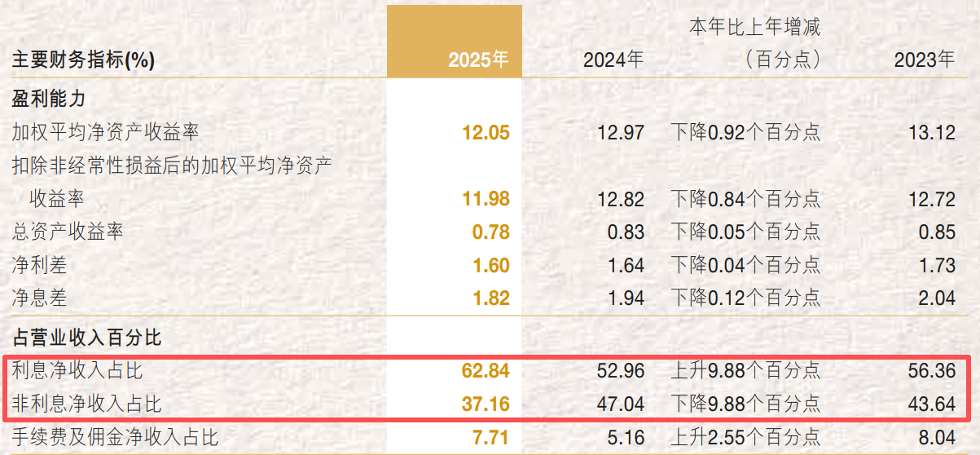Screen dimensions: 980x455
Task: Click the 总资产收益率 row label
Action: click(x=68, y=232)
